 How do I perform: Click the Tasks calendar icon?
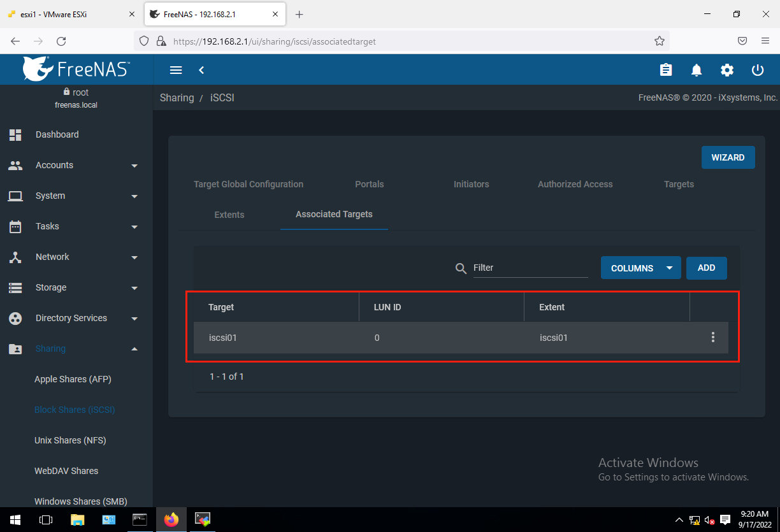[15, 226]
